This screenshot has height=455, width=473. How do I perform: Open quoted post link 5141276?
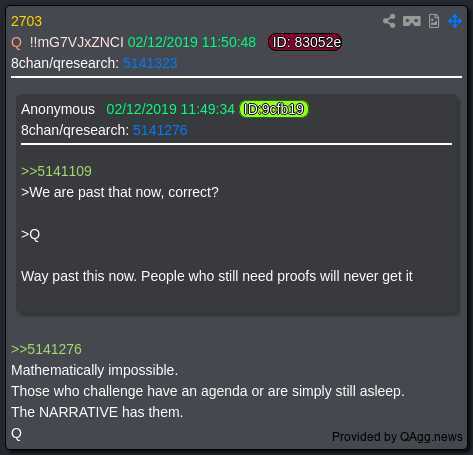(160, 130)
